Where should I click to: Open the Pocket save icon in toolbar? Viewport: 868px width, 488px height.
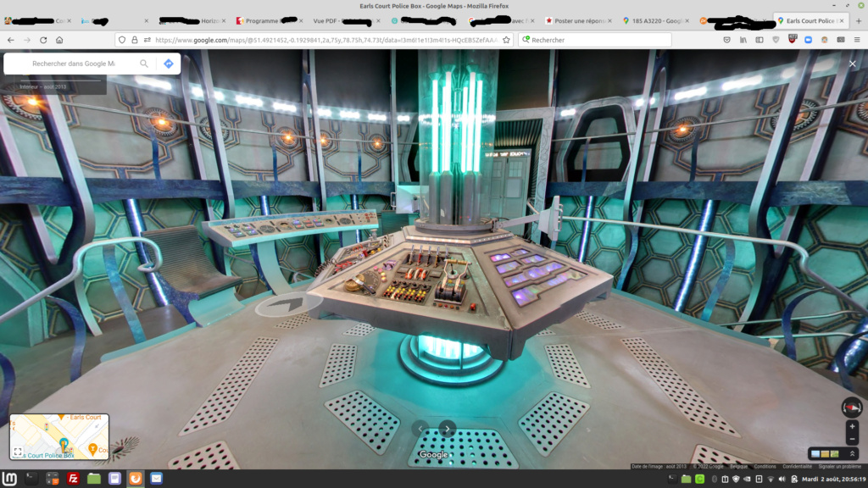(x=726, y=40)
